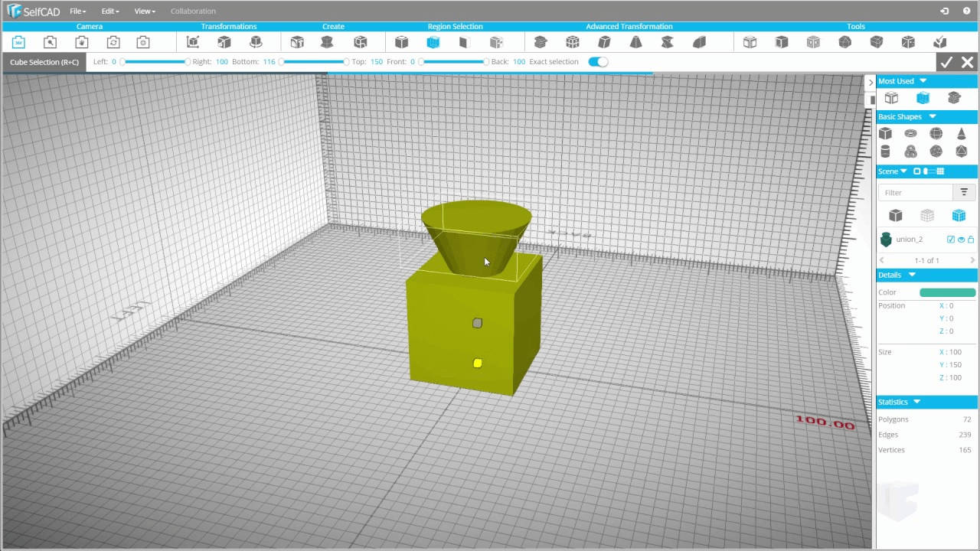Collapse the Basic Shapes panel
980x551 pixels.
click(932, 116)
